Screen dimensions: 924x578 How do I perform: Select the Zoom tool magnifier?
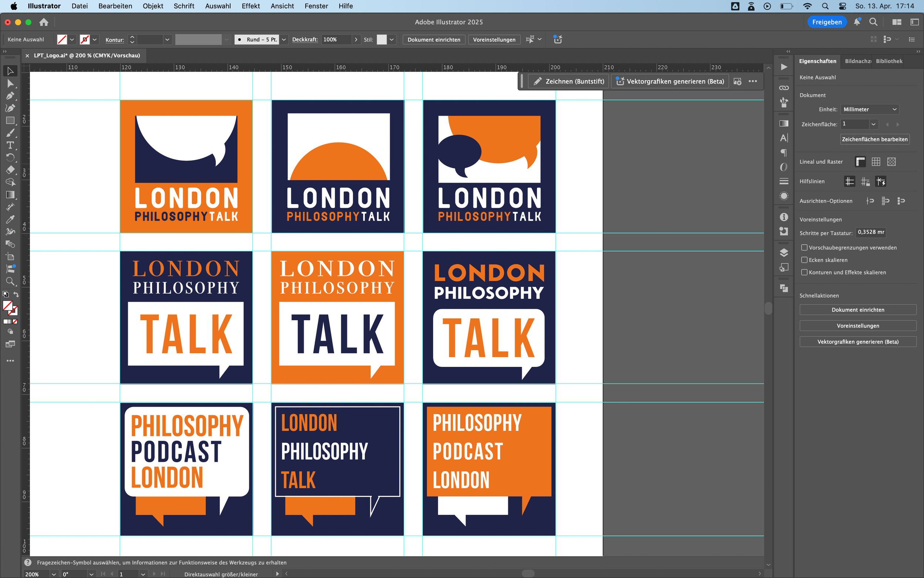pyautogui.click(x=10, y=282)
